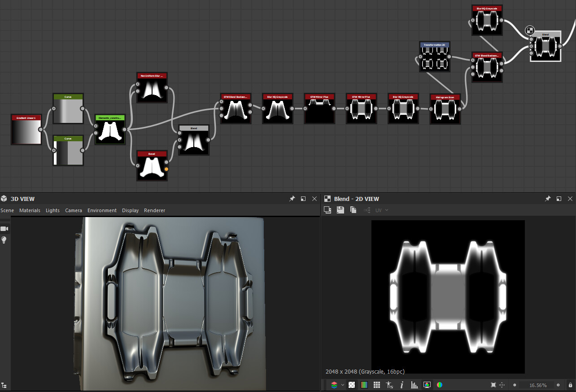Toggle checkerboard alpha background in 2D View
The width and height of the screenshot is (576, 392).
352,385
